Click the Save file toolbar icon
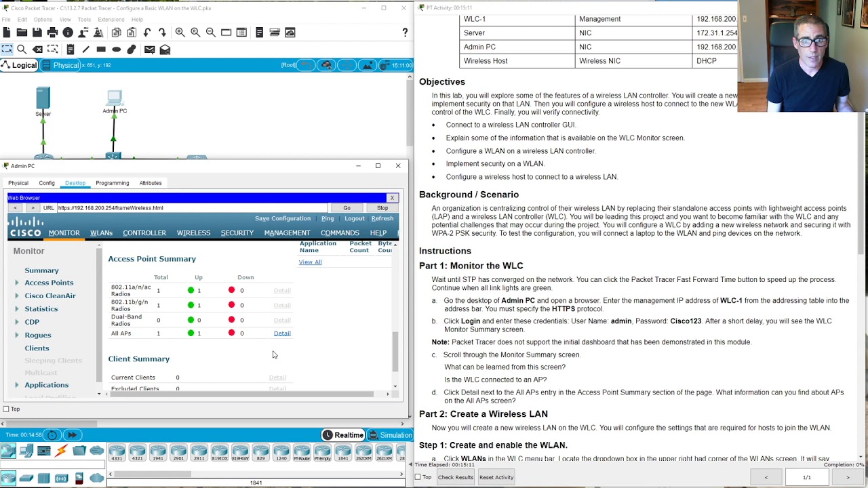This screenshot has height=488, width=868. click(37, 33)
